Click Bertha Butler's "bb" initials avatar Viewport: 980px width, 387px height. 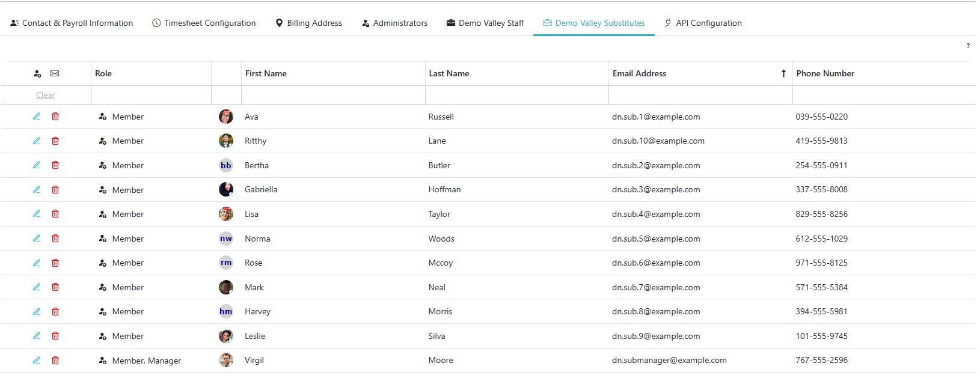click(226, 165)
